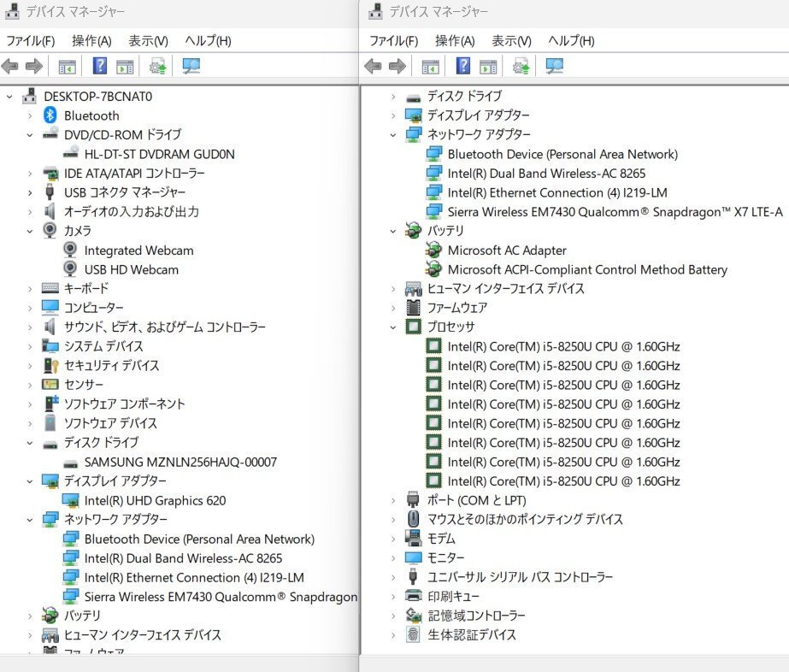Expand the キーボード category
The image size is (789, 672).
pos(30,288)
